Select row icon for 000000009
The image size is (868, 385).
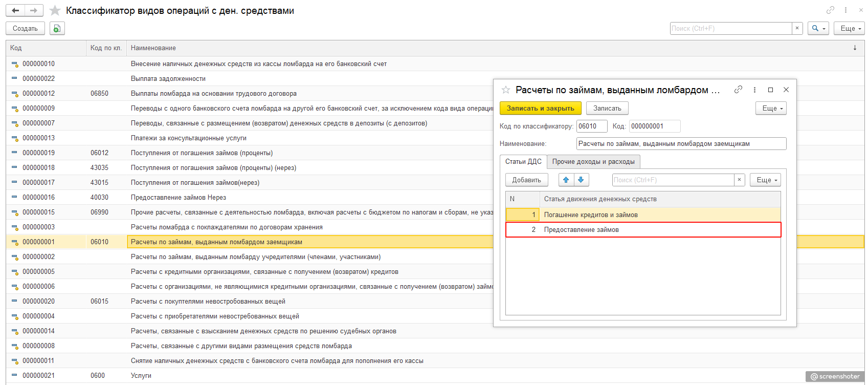(x=15, y=109)
